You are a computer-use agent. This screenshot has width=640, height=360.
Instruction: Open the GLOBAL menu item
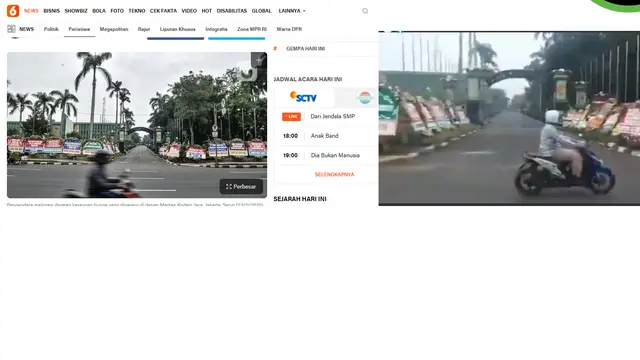tap(262, 11)
